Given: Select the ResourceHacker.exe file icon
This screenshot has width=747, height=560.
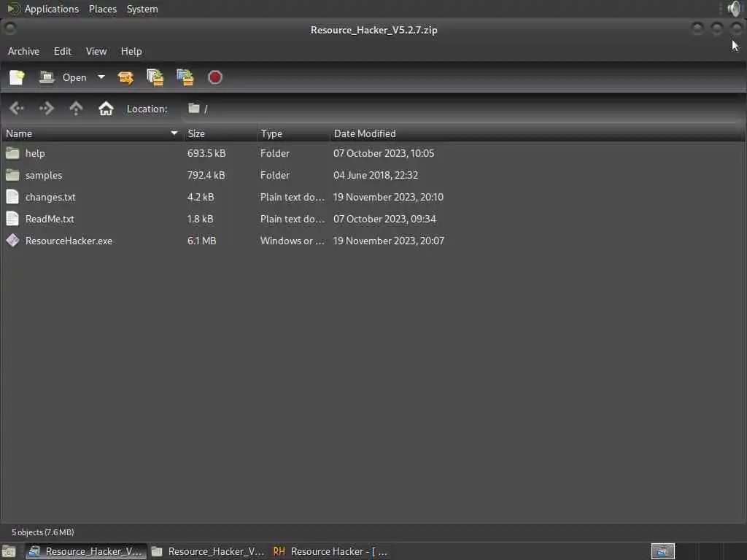Looking at the screenshot, I should point(13,241).
